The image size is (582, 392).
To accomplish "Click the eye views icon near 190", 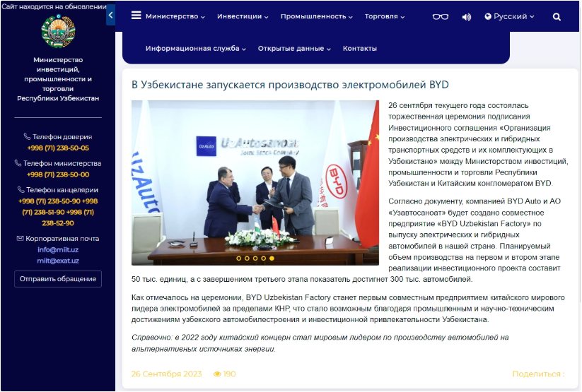I will click(217, 374).
